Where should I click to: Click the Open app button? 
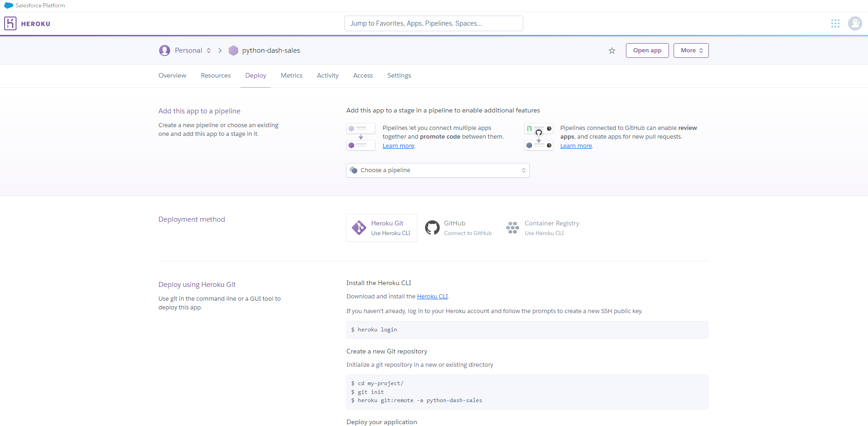point(647,50)
